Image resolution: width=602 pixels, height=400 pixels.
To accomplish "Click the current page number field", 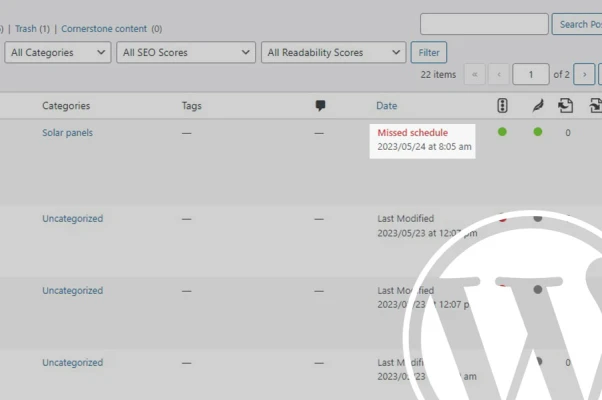I will click(531, 74).
